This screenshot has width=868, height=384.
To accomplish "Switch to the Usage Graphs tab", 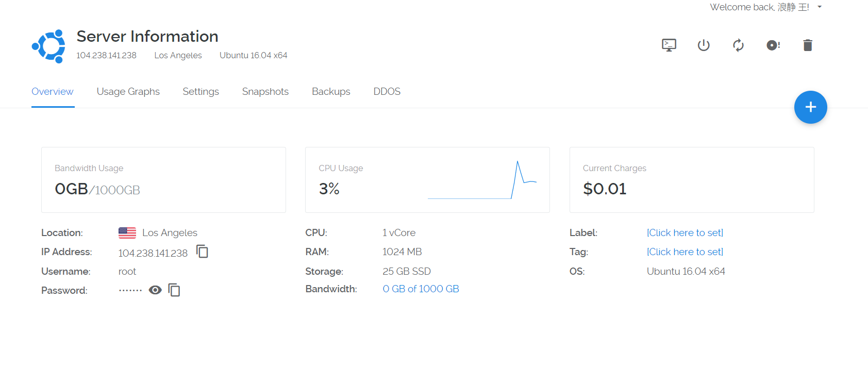I will click(x=128, y=92).
